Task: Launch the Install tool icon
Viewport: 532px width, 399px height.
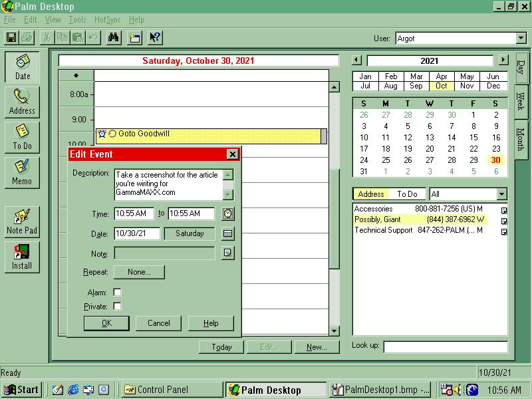Action: pyautogui.click(x=22, y=257)
